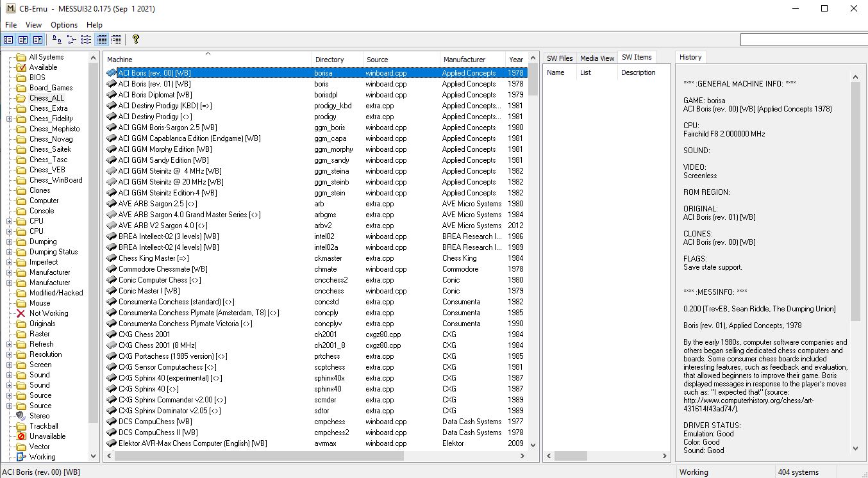Screen dimensions: 868x478
Task: Expand the Chess_Fidelity tree folder
Action: pyautogui.click(x=10, y=119)
